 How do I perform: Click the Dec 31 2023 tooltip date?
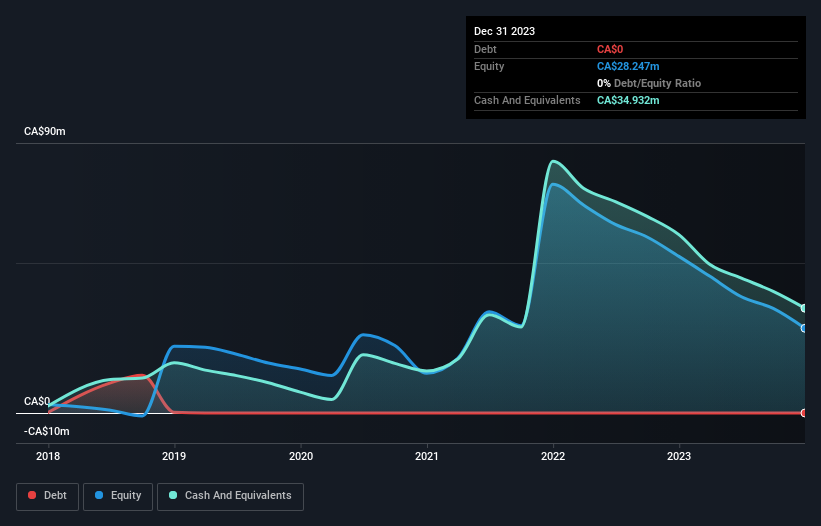pyautogui.click(x=504, y=31)
